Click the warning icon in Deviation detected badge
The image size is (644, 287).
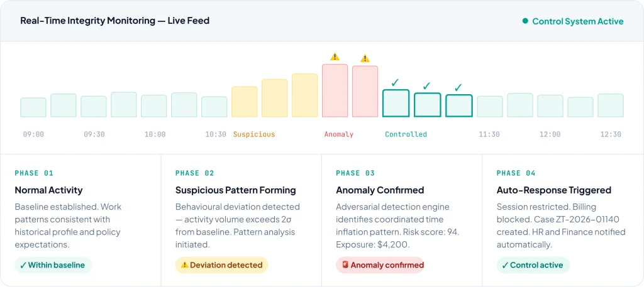(184, 265)
